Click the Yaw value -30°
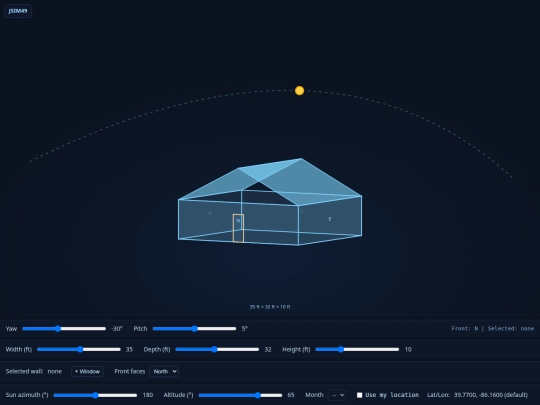The image size is (540, 405). click(x=117, y=329)
